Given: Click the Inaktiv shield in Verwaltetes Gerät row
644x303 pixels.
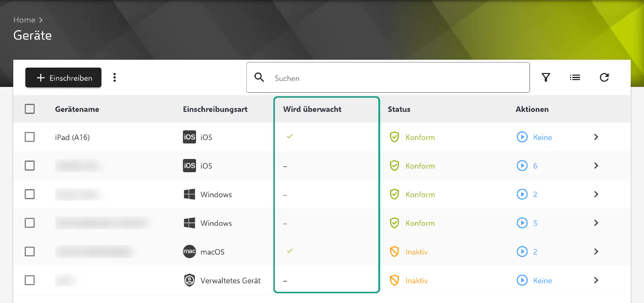Looking at the screenshot, I should pos(394,280).
